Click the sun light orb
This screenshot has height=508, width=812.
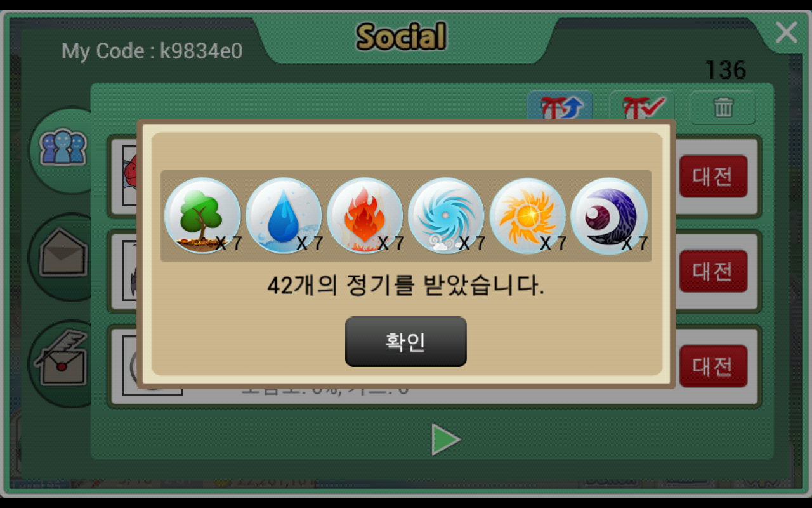[527, 215]
